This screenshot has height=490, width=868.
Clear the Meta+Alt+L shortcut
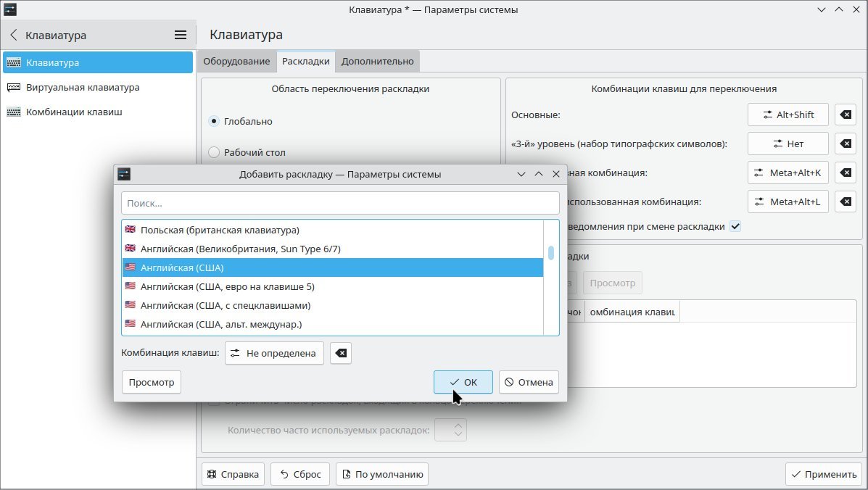[845, 202]
